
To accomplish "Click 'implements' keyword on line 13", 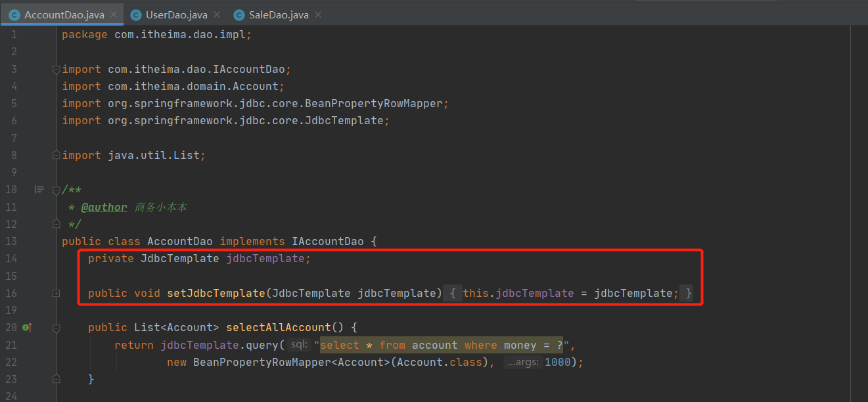I will click(x=252, y=242).
